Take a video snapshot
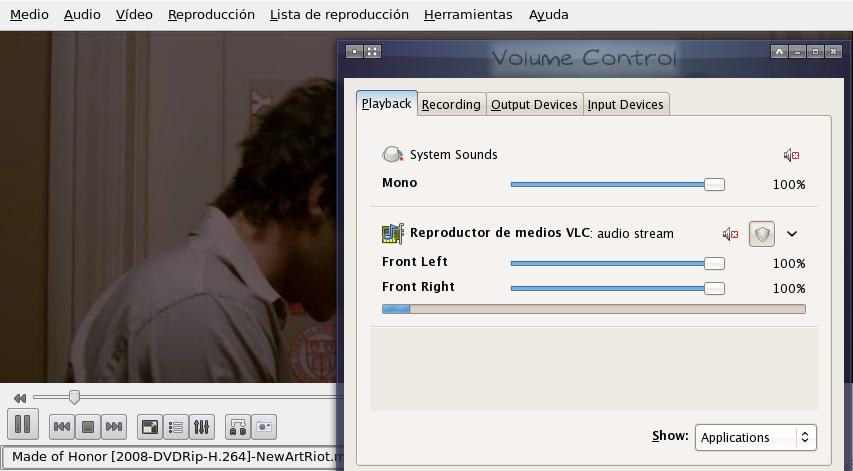853x471 pixels. click(x=263, y=427)
